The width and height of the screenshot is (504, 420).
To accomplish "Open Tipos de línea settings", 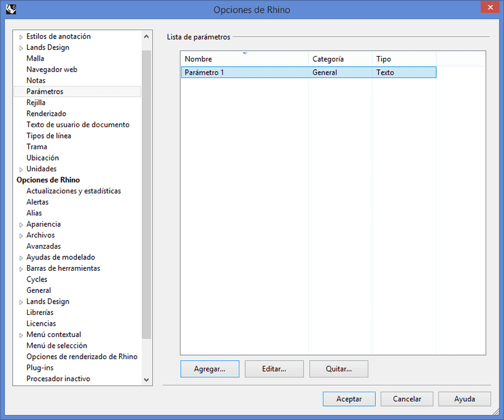I will [x=49, y=135].
